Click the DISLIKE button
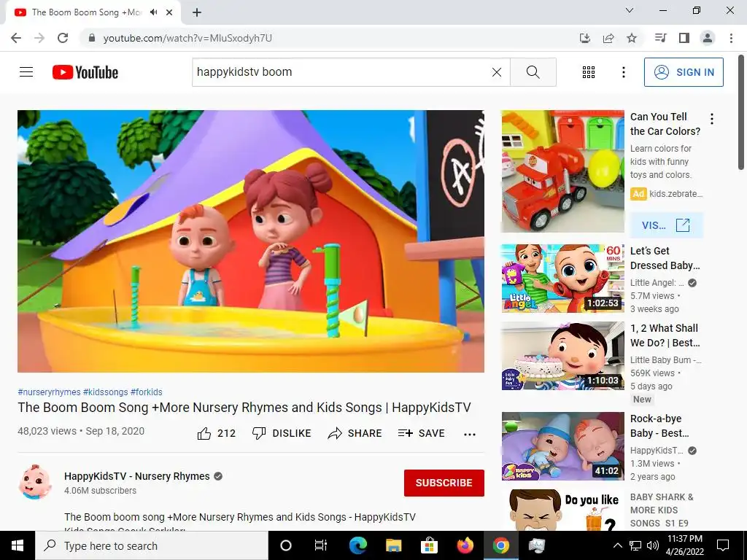 (282, 433)
